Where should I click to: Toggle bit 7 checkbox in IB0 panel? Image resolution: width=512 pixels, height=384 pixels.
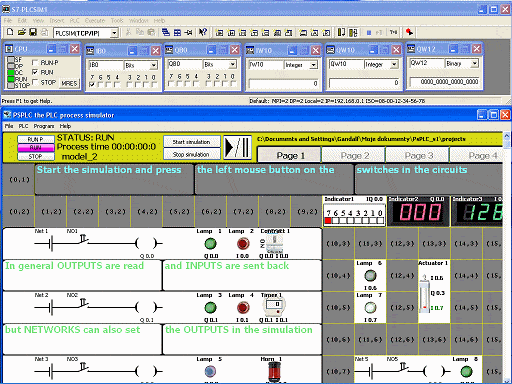pyautogui.click(x=92, y=85)
